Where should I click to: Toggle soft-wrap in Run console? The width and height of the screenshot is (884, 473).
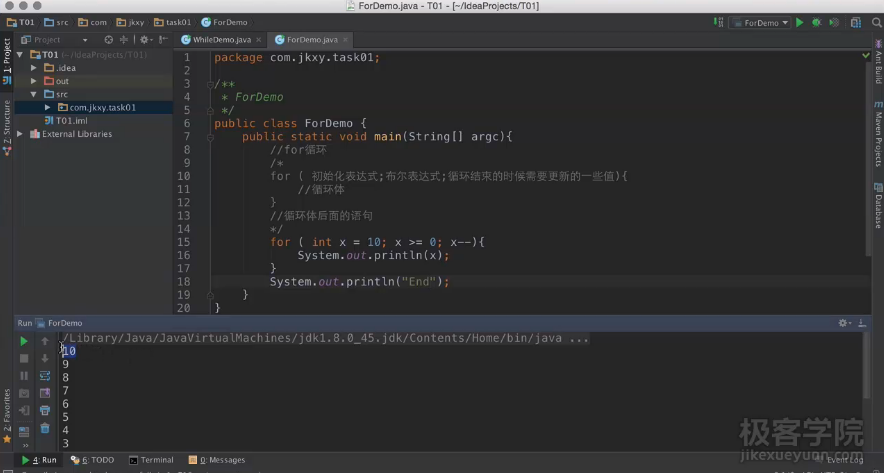point(45,375)
